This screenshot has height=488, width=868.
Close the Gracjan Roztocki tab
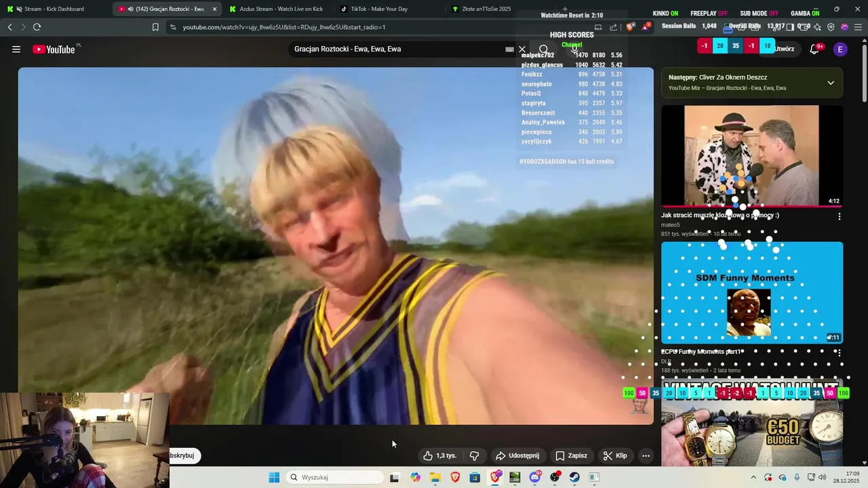(215, 9)
